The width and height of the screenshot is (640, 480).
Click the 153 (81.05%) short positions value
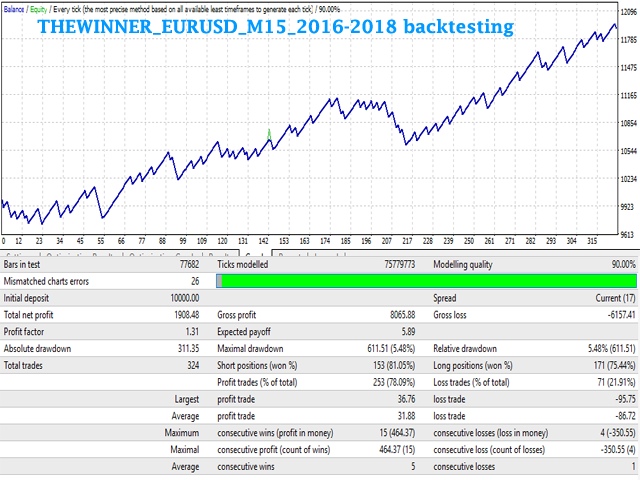[x=394, y=365]
